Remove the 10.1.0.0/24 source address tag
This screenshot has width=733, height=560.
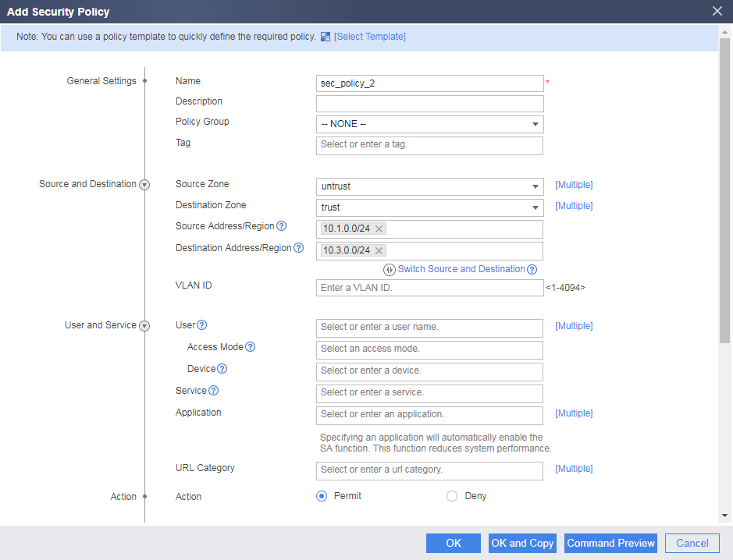[379, 229]
